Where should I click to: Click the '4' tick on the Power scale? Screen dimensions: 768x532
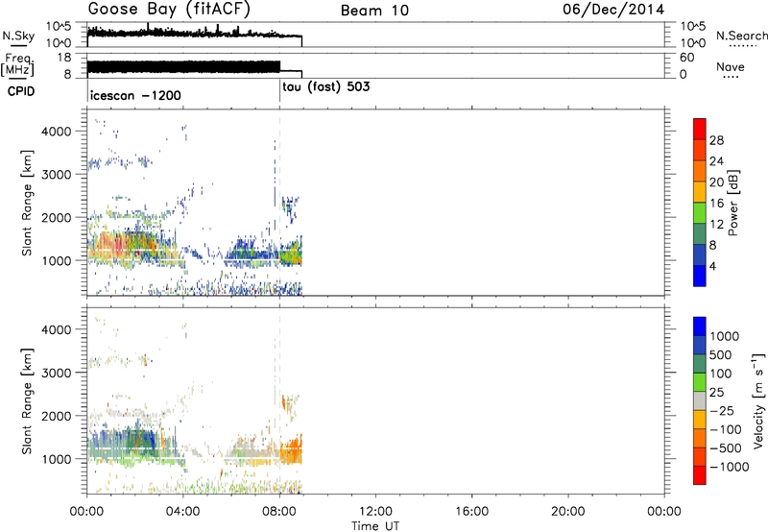click(x=712, y=266)
